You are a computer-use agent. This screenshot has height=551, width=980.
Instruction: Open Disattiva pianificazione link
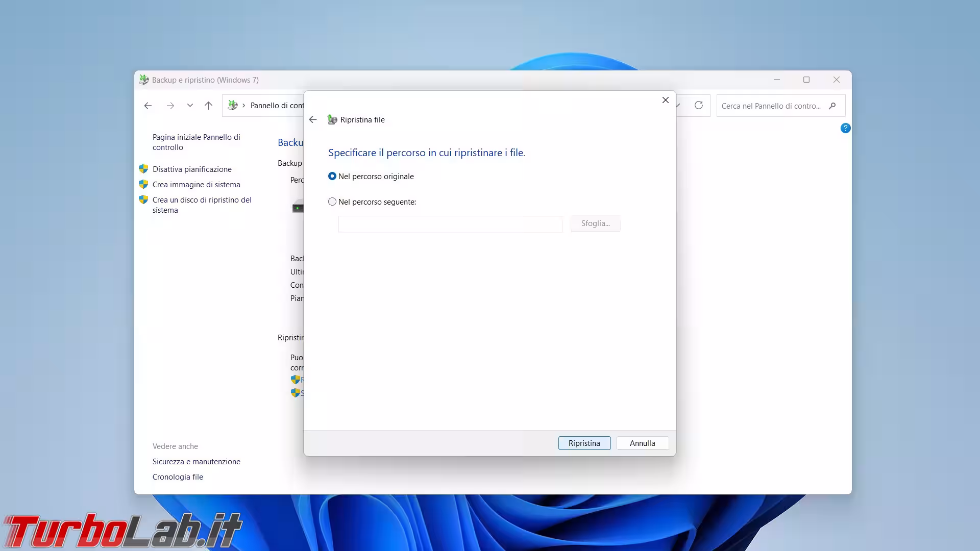click(x=192, y=169)
